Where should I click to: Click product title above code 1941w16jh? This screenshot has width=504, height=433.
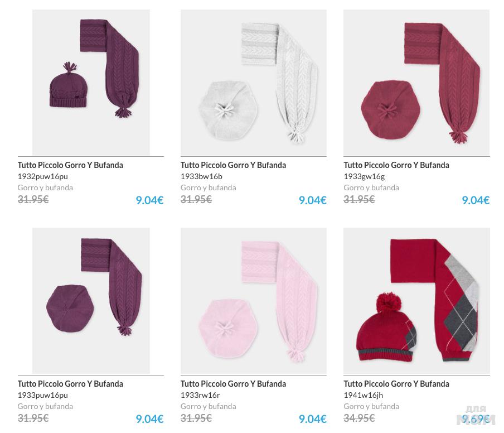click(x=396, y=384)
